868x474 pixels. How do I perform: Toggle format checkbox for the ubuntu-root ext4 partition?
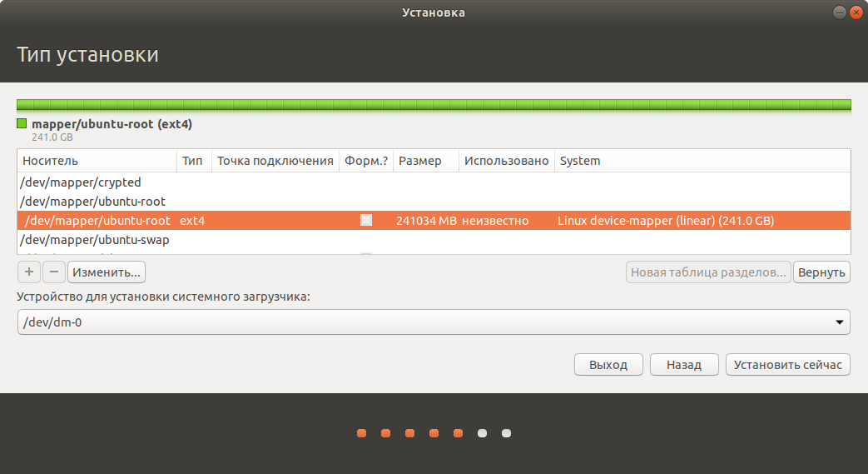point(366,221)
